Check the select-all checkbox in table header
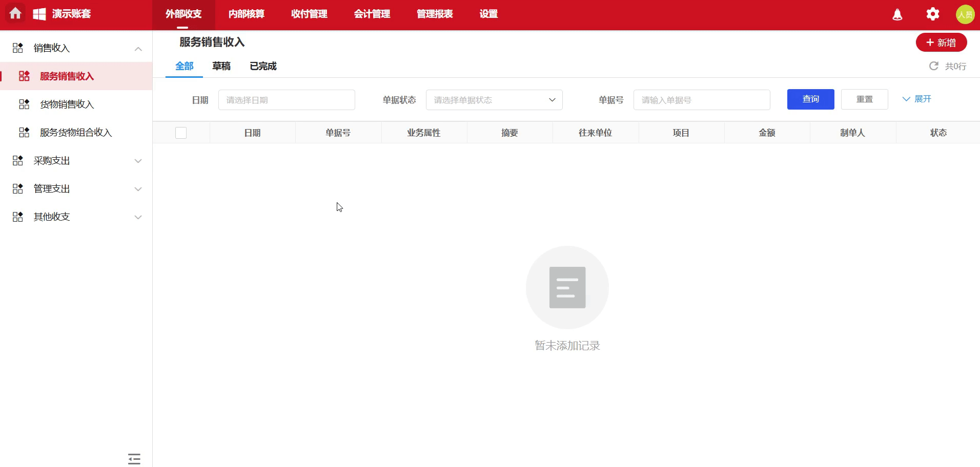980x467 pixels. (x=181, y=132)
